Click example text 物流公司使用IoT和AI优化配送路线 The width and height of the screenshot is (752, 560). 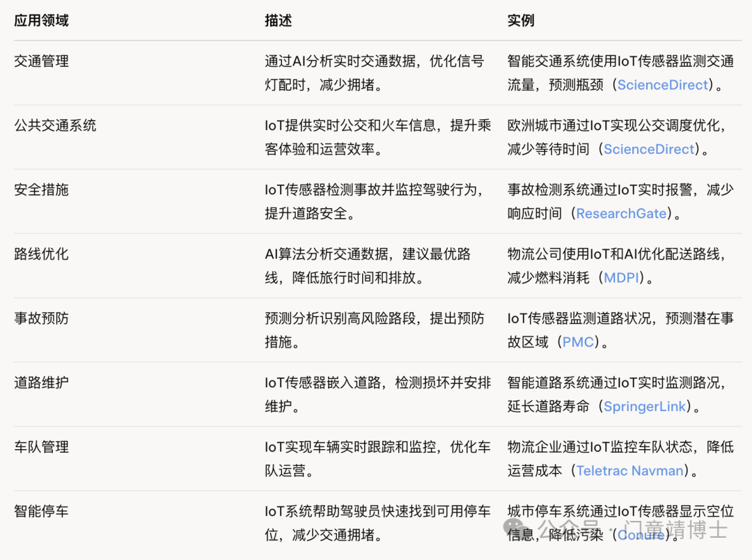pyautogui.click(x=618, y=266)
